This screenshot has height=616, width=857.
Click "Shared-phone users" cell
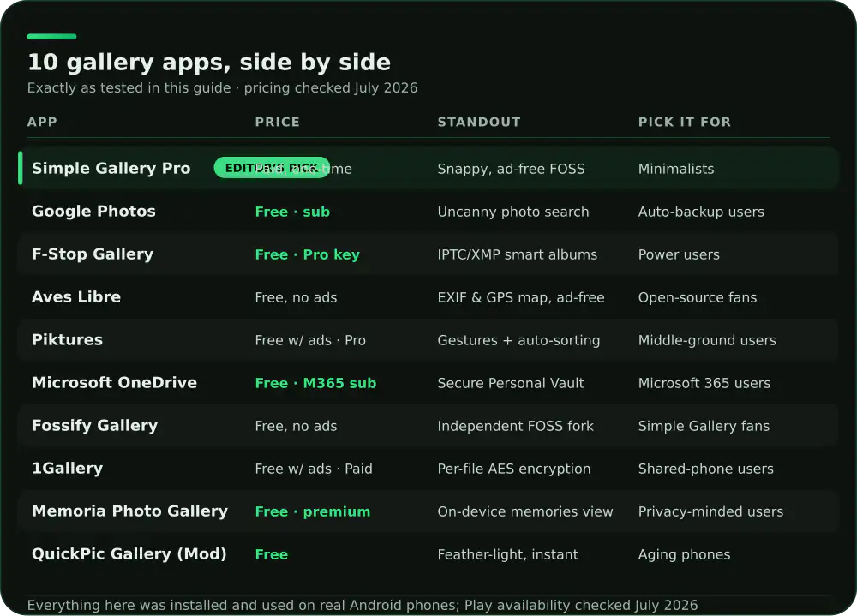coord(705,469)
